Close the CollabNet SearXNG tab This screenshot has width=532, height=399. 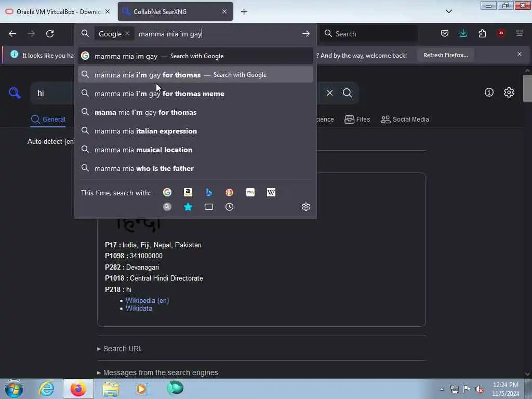coord(224,11)
